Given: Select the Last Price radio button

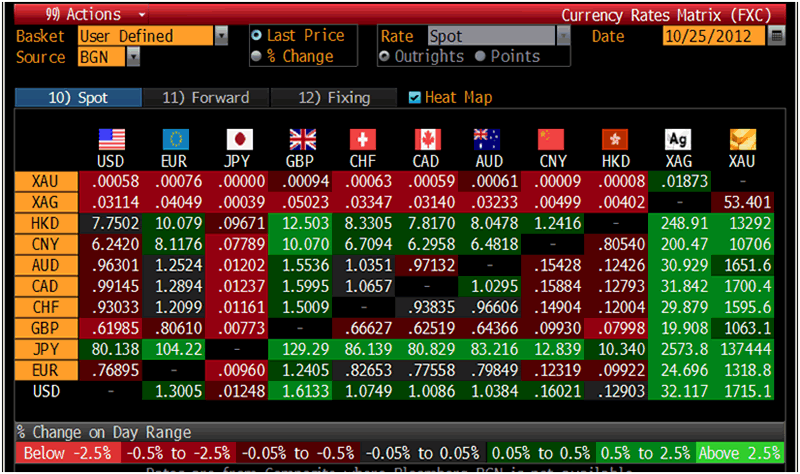Looking at the screenshot, I should pyautogui.click(x=258, y=36).
